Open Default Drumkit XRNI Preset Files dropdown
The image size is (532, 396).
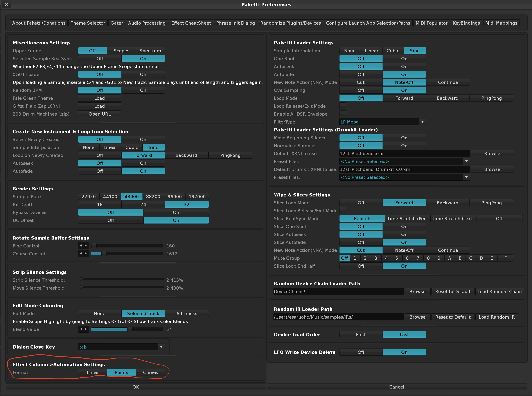coord(466,177)
